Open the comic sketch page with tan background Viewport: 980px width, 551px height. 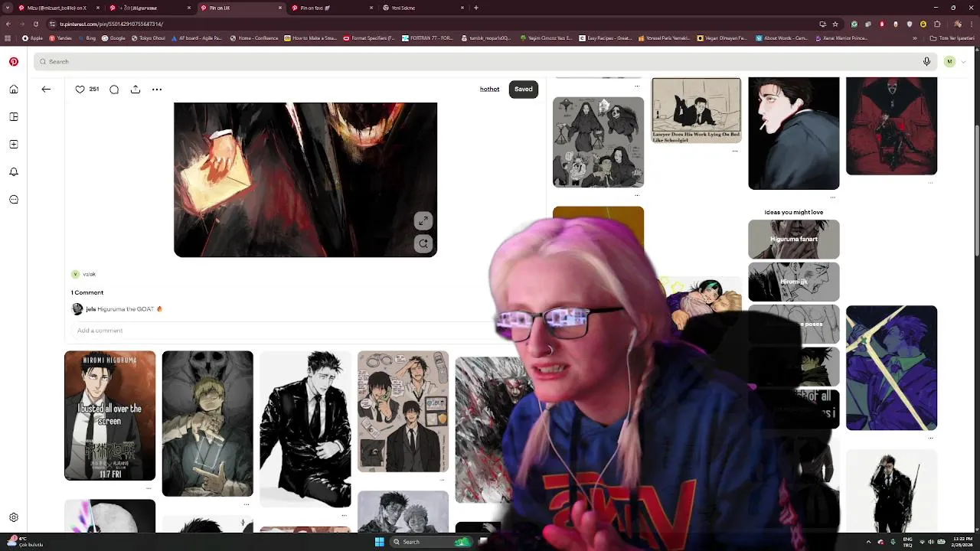[x=403, y=412]
